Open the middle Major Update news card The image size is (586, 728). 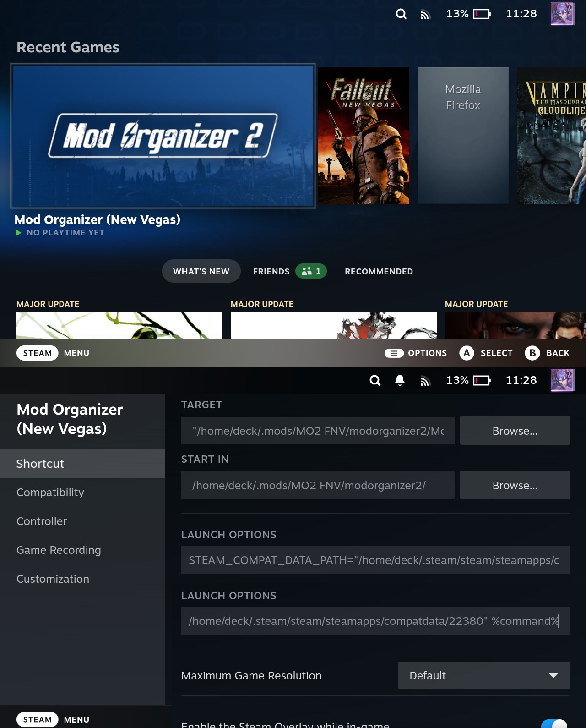pos(334,325)
